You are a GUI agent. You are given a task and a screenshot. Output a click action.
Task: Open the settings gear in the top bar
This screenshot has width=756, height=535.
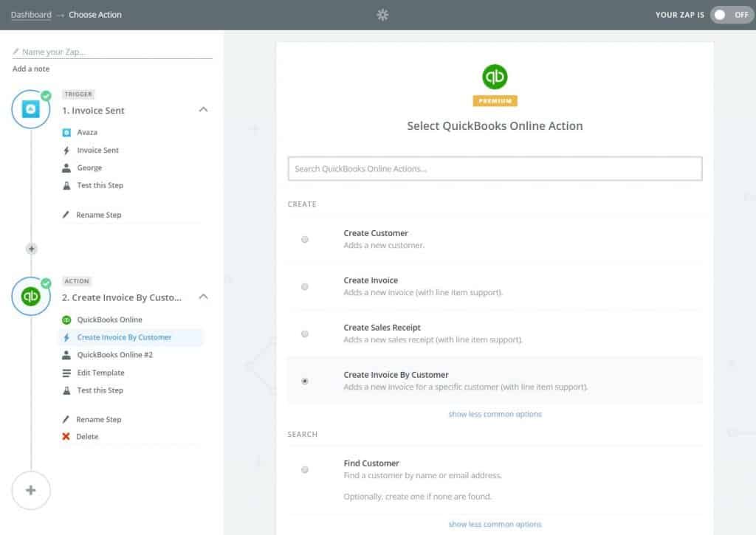pyautogui.click(x=382, y=14)
